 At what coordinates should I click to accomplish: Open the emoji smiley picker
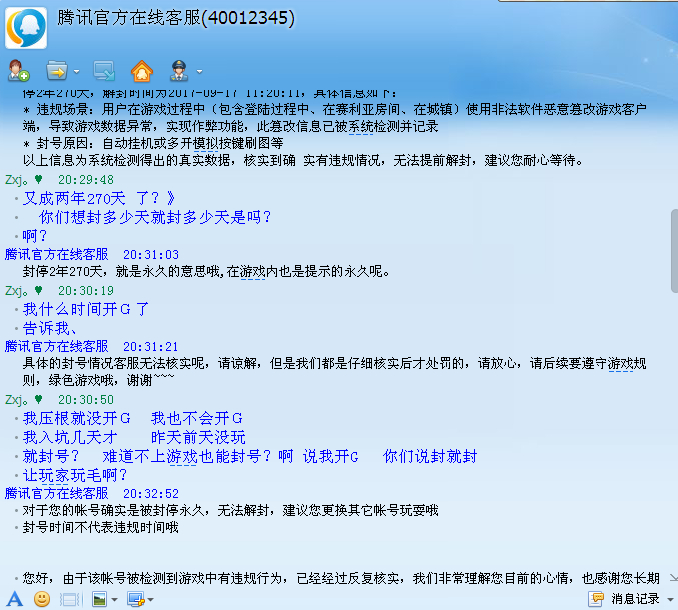42,599
